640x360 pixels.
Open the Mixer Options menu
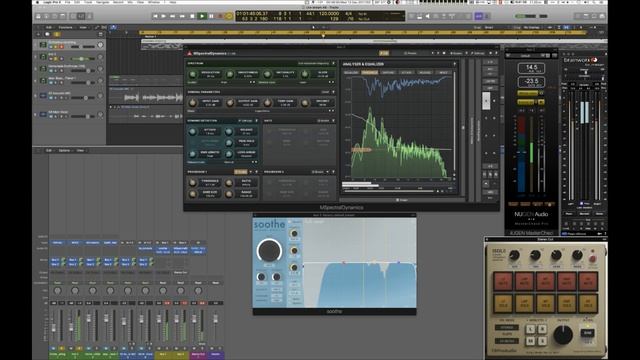point(64,151)
